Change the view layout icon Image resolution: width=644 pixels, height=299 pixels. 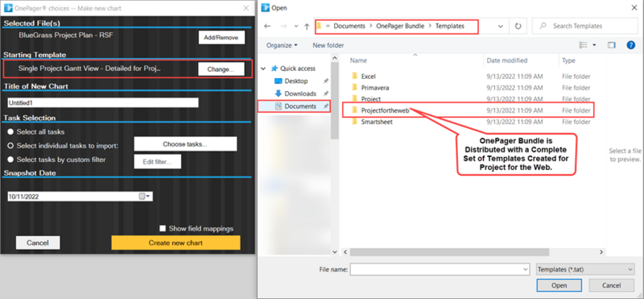(x=584, y=45)
